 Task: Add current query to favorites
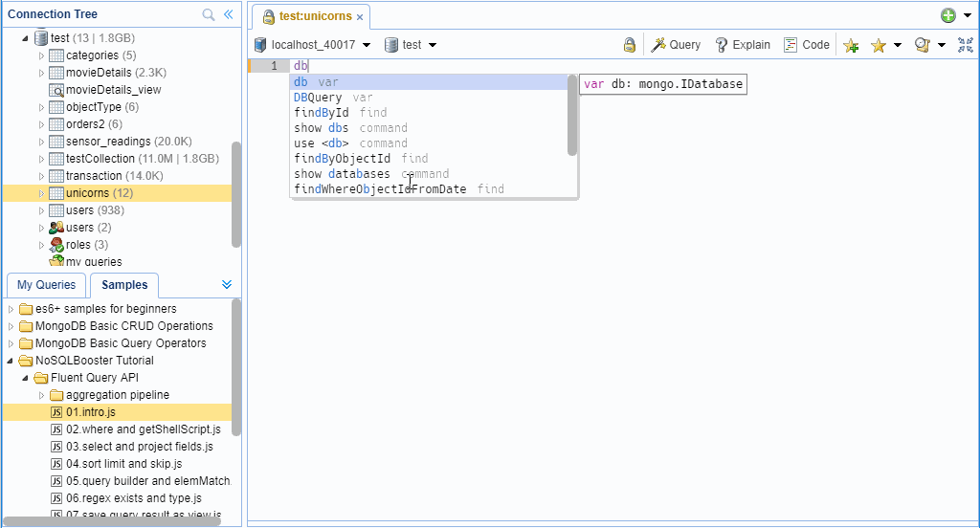(x=851, y=45)
